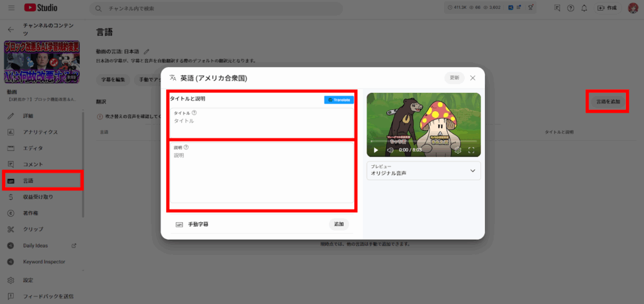Open アナリティクス in the sidebar
Viewport: 644px width, 304px height.
[40, 132]
